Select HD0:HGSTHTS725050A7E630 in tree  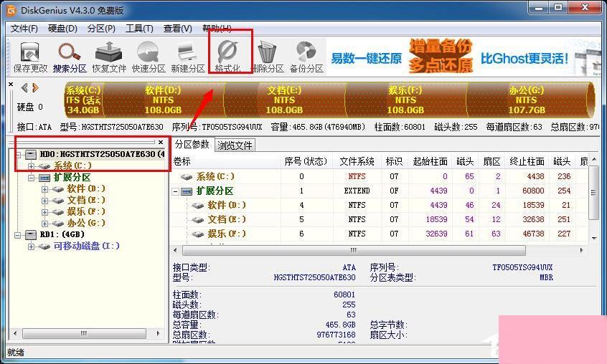tap(102, 154)
